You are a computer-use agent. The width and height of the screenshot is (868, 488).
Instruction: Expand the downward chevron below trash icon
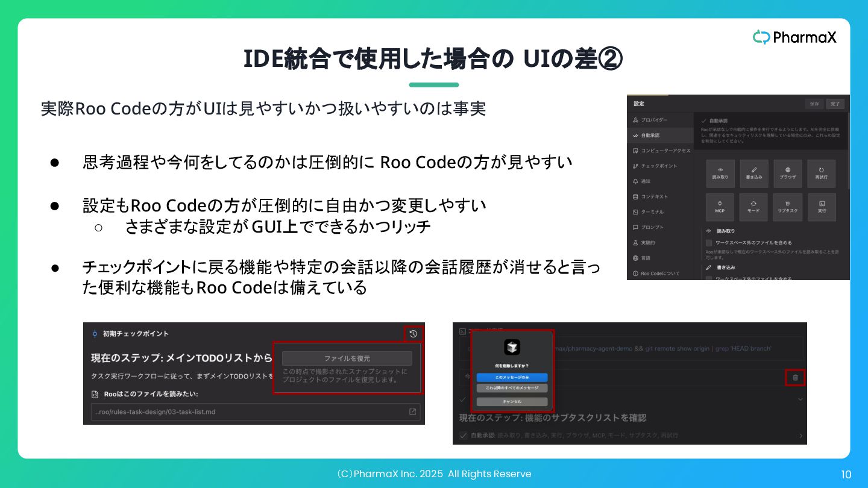[800, 399]
